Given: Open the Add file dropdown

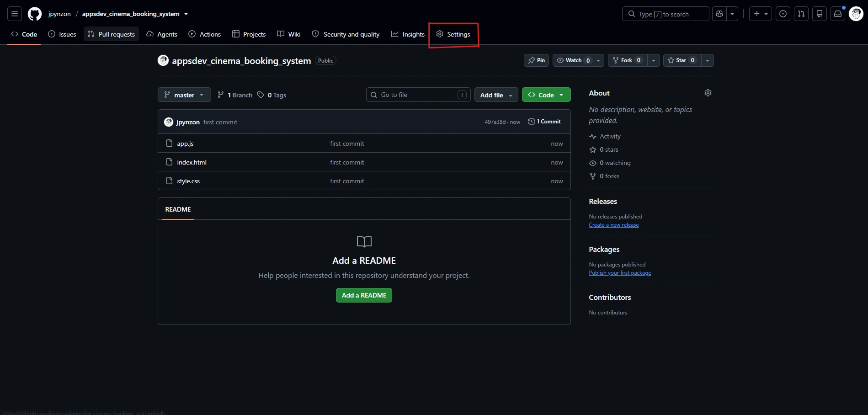Looking at the screenshot, I should [x=496, y=95].
